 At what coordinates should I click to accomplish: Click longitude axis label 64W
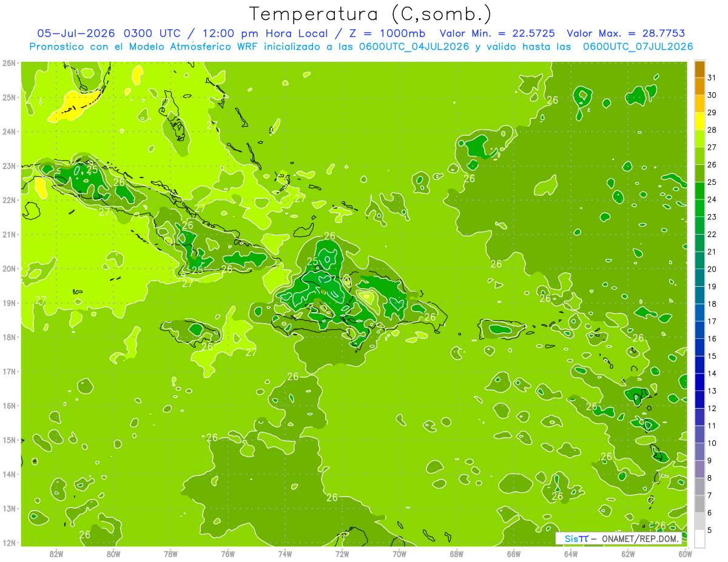point(570,553)
